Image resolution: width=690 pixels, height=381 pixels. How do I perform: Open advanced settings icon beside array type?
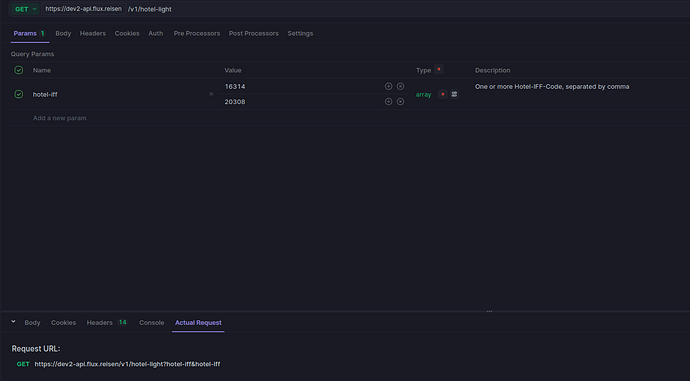click(x=454, y=94)
